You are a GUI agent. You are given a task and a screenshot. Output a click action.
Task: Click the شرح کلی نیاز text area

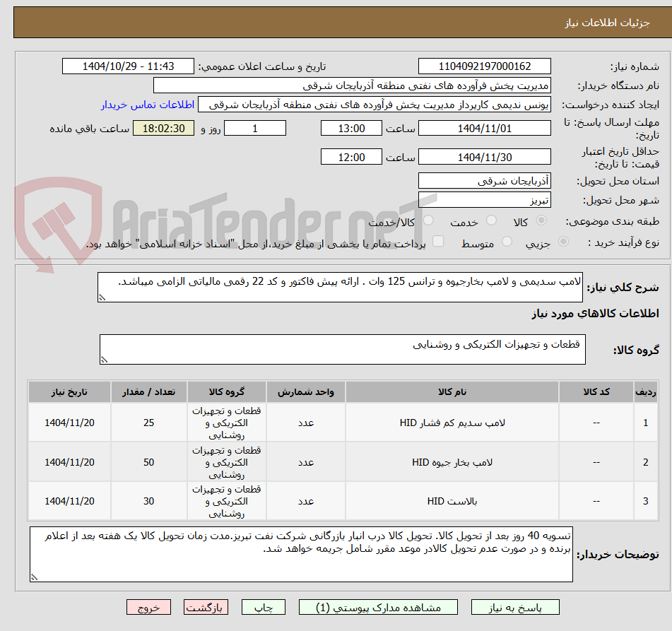(340, 287)
